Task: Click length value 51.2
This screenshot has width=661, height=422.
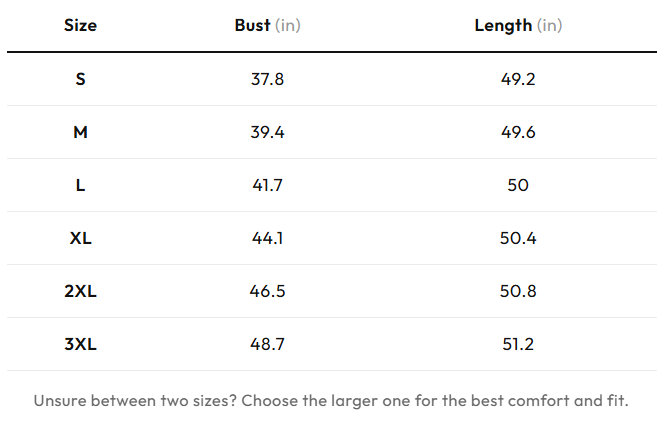Action: pos(518,344)
